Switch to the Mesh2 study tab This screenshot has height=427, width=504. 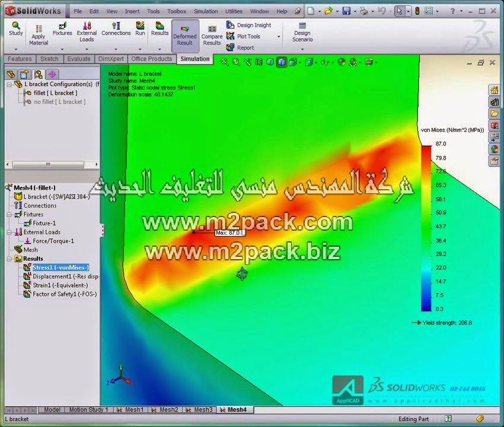click(165, 410)
